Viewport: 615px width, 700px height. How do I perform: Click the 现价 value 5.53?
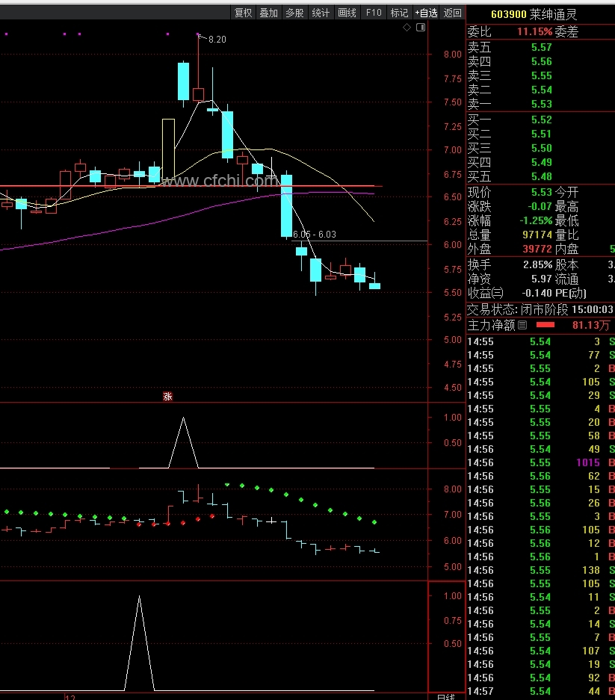pos(541,193)
